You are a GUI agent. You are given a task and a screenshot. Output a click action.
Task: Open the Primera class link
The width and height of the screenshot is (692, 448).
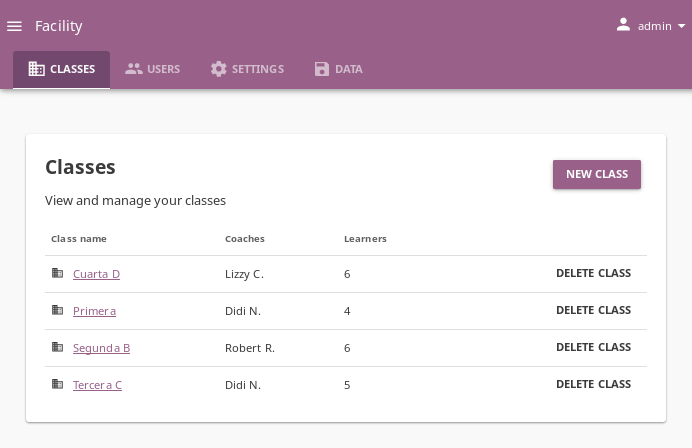pyautogui.click(x=94, y=311)
